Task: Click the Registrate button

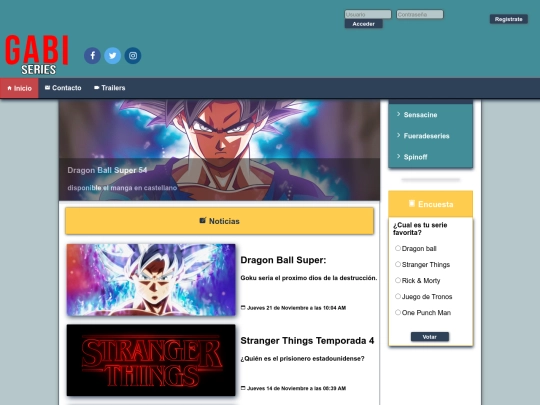Action: 509,19
